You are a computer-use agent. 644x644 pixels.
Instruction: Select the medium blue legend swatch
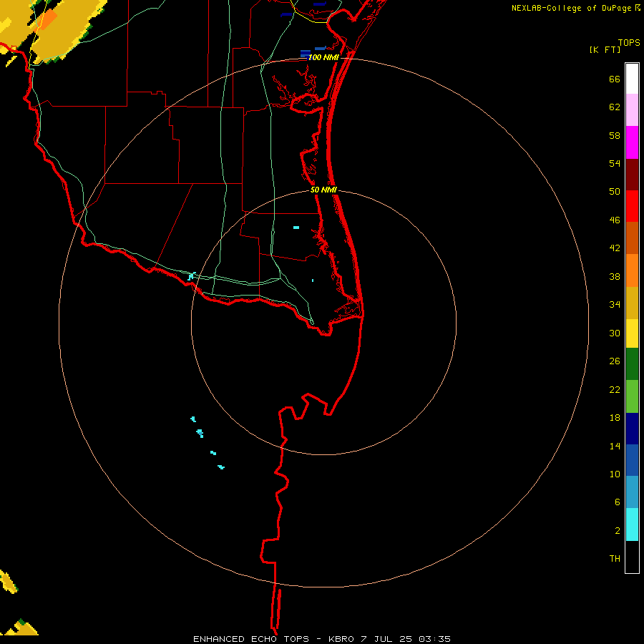(632, 460)
